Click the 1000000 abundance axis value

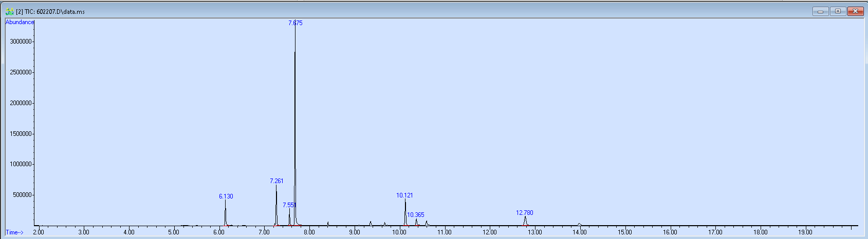(21, 164)
